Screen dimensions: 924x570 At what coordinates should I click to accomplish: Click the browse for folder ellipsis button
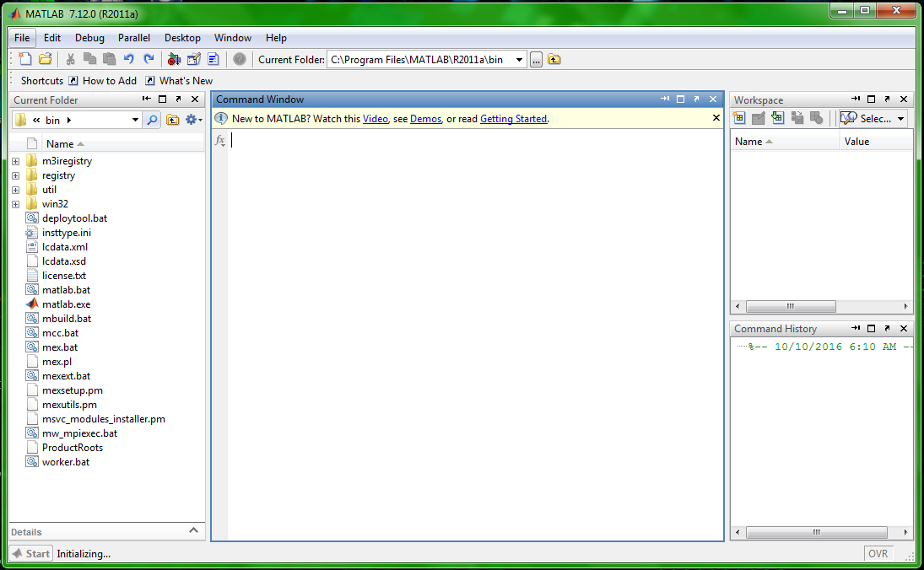click(536, 60)
